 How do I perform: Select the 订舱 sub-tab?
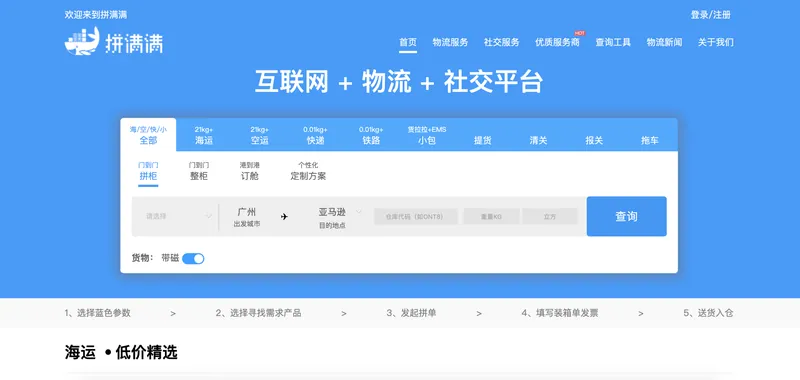click(249, 172)
